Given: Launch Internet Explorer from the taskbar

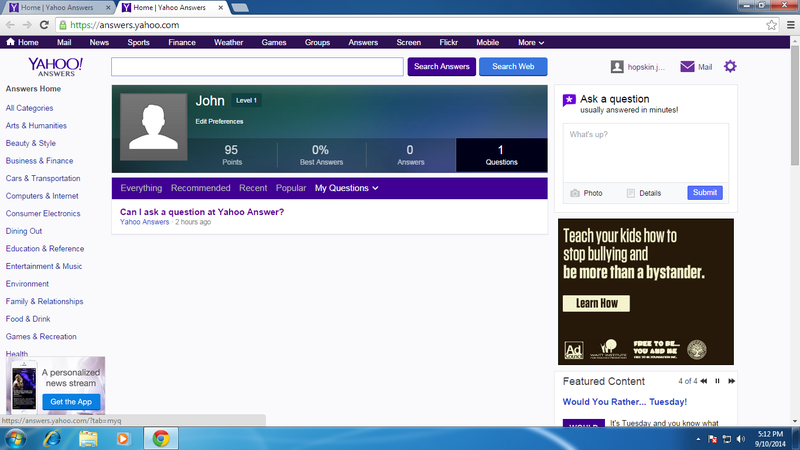Looking at the screenshot, I should click(x=52, y=439).
